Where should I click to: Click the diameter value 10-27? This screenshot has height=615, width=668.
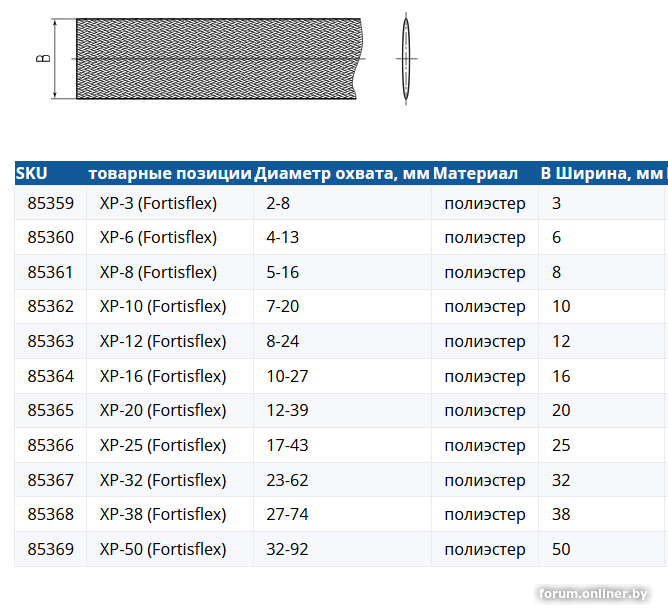point(287,376)
